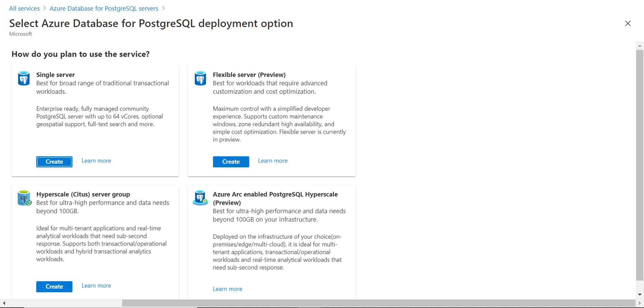Viewport: 644px width, 308px height.
Task: Click the Flexible server PostgreSQL icon
Action: [200, 78]
